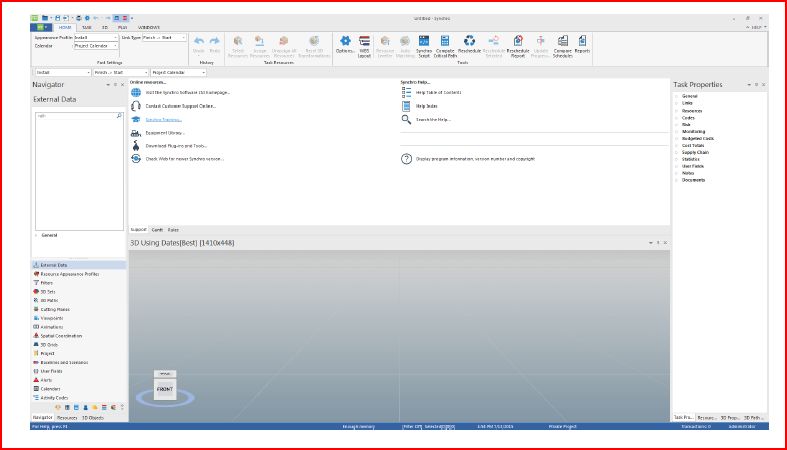Screen dimensions: 787x450
Task: Expand Resources section in Task Properties
Action: [677, 111]
